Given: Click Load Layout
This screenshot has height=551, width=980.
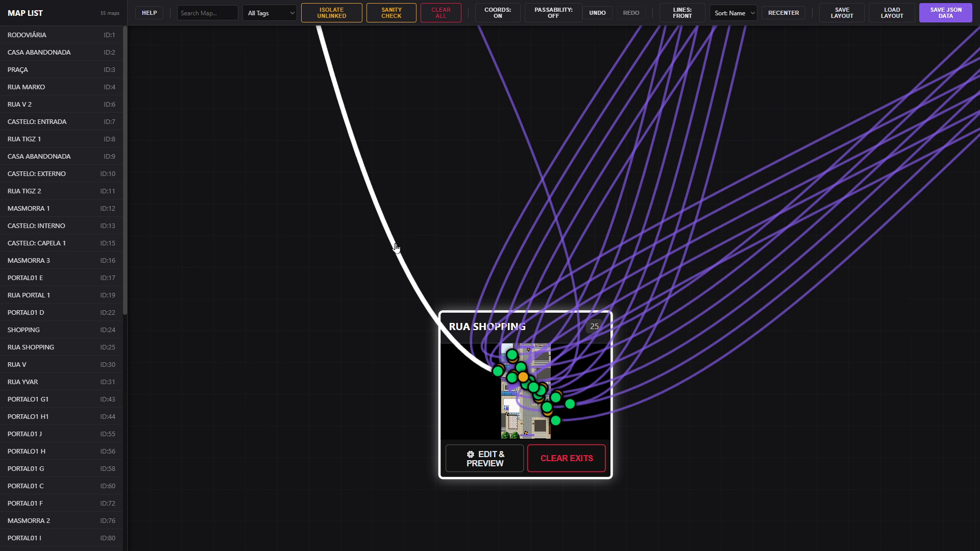Looking at the screenshot, I should coord(892,13).
